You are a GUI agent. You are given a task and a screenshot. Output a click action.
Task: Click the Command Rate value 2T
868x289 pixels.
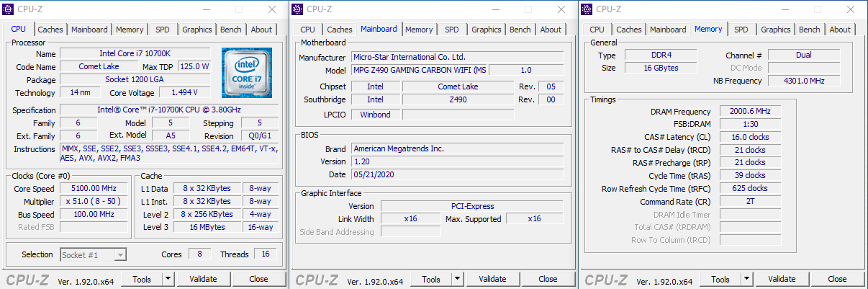749,202
